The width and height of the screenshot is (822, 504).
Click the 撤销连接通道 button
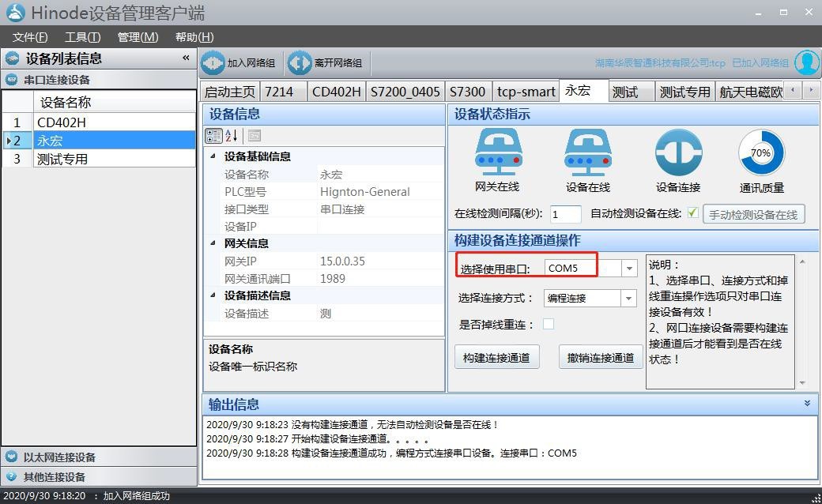pos(600,356)
